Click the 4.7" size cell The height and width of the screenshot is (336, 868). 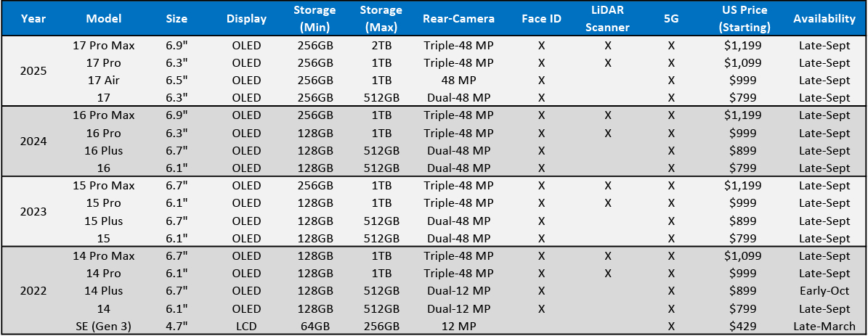180,327
